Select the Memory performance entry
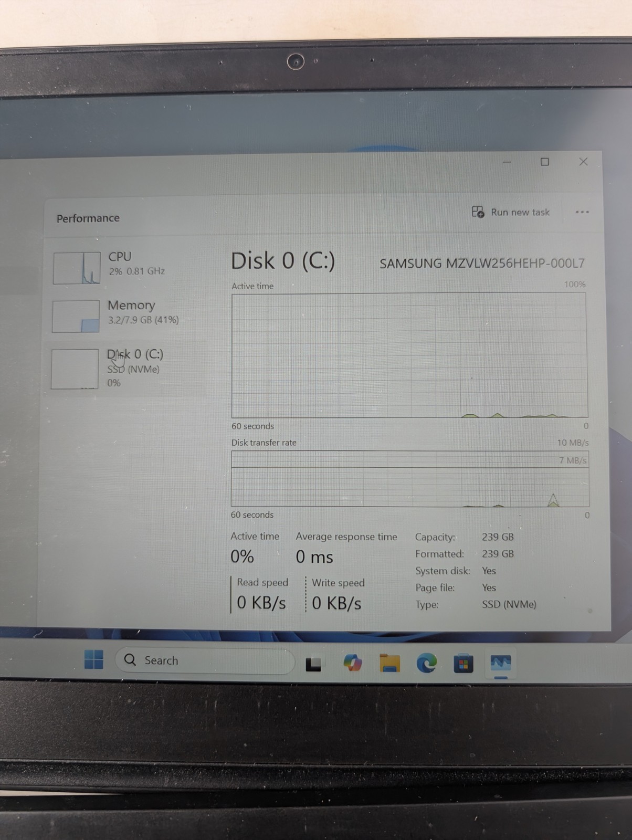 tap(126, 316)
